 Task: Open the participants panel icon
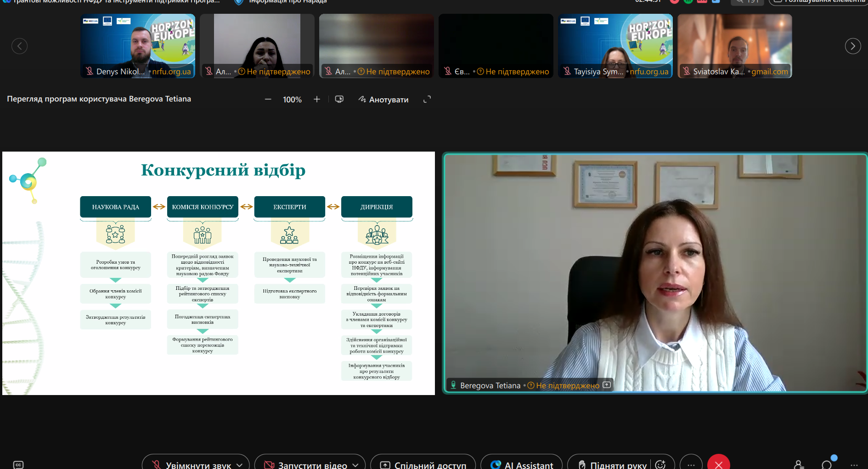(x=799, y=464)
